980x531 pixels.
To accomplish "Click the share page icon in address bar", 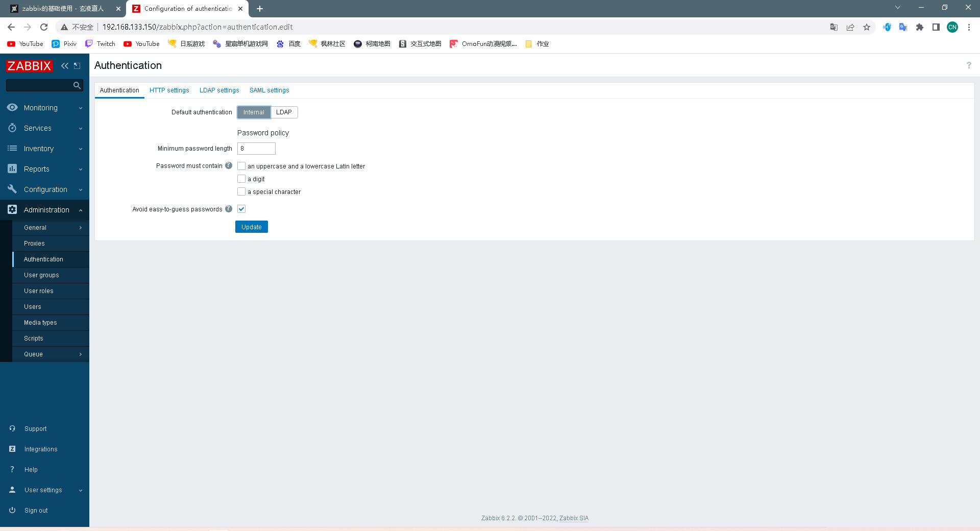I will click(x=850, y=27).
